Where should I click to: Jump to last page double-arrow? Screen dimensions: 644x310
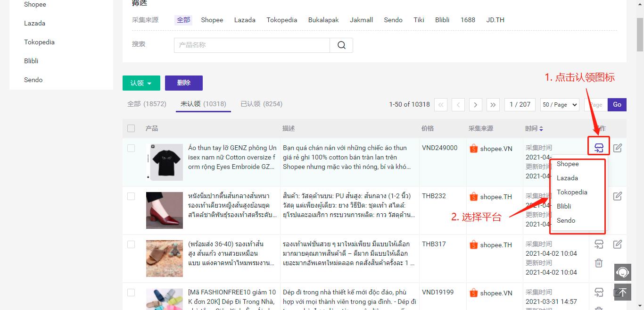click(493, 105)
